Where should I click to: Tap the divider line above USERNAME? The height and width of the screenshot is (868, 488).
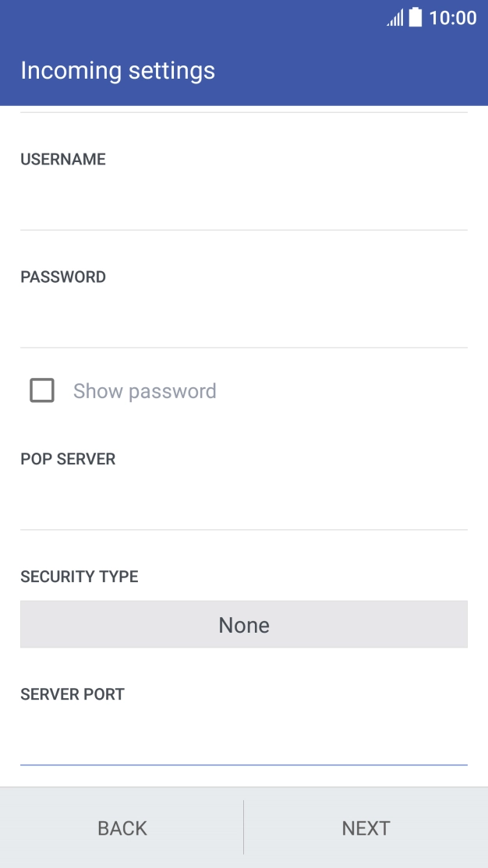243,113
